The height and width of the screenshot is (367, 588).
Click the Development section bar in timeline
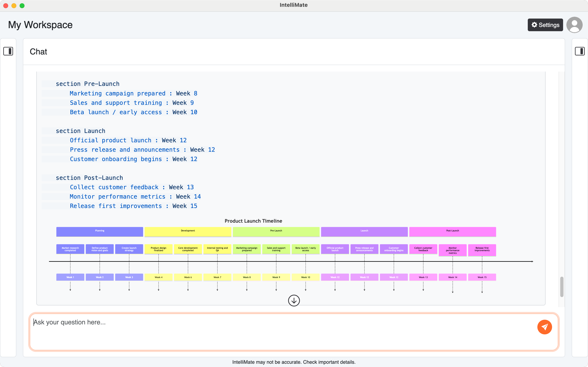click(188, 231)
